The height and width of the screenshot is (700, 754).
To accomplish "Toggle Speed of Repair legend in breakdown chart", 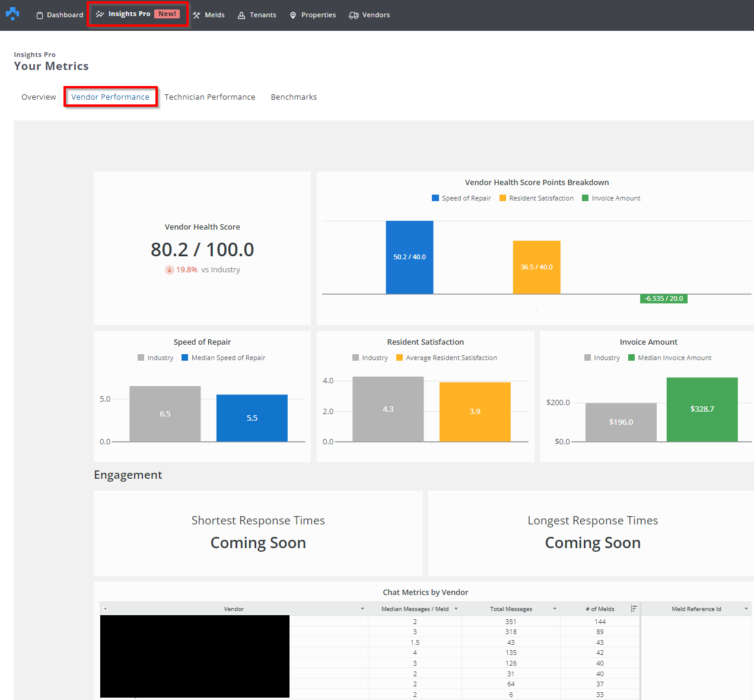I will (x=461, y=198).
